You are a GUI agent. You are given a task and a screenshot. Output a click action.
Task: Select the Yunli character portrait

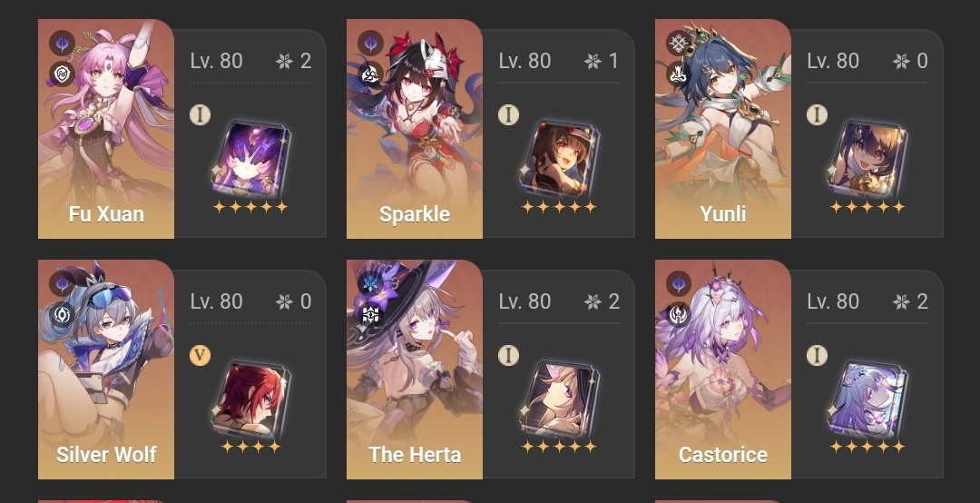click(723, 129)
